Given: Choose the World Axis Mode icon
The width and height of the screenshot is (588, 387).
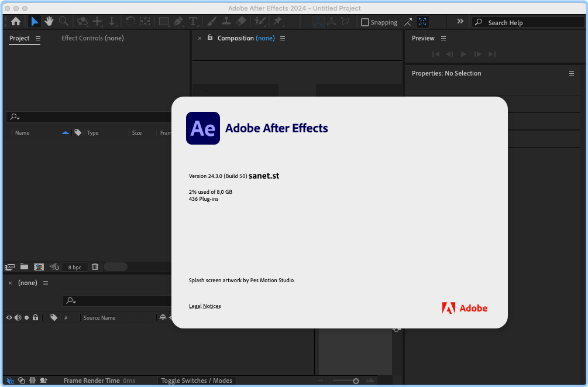Looking at the screenshot, I should click(x=332, y=22).
